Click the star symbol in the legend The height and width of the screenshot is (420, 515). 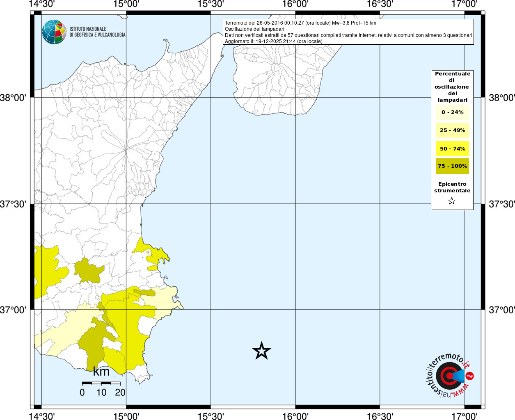(452, 201)
